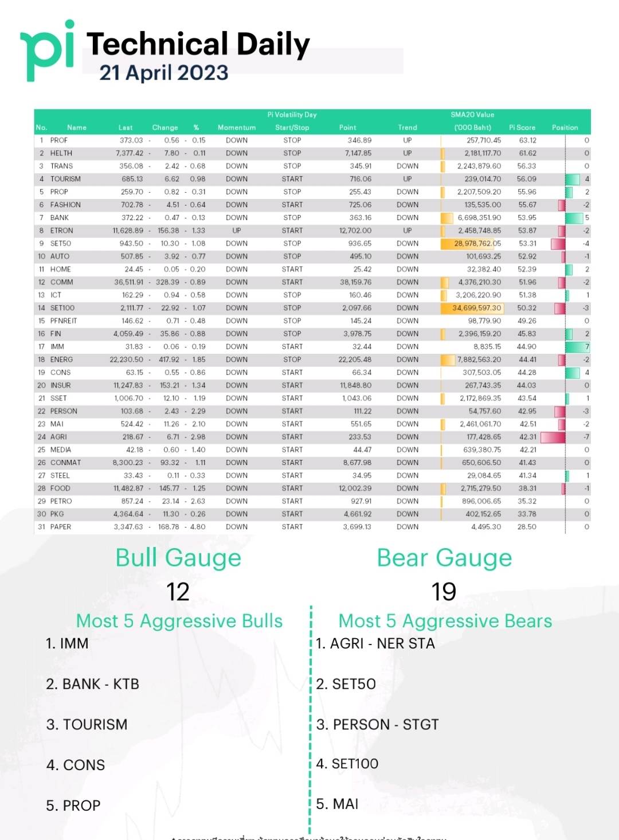Click the Bull Gauge heading
Image resolution: width=619 pixels, height=840 pixels.
click(x=178, y=558)
